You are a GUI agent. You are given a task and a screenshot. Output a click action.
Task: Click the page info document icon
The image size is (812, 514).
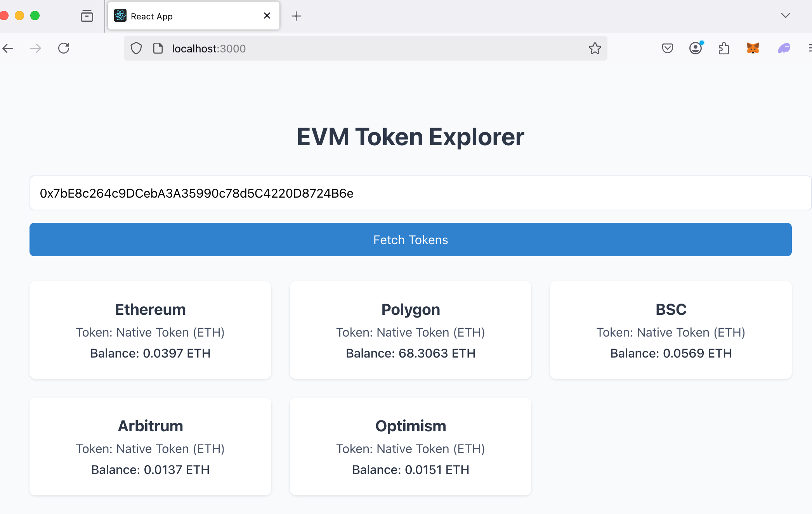coord(158,49)
